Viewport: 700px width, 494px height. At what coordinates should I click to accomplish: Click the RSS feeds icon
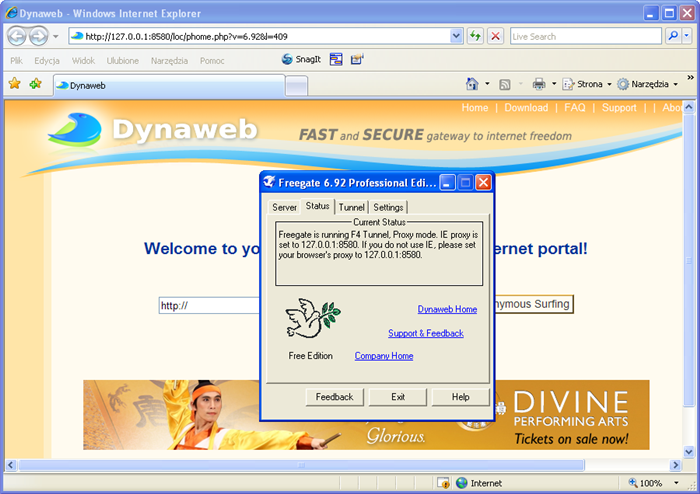(505, 84)
